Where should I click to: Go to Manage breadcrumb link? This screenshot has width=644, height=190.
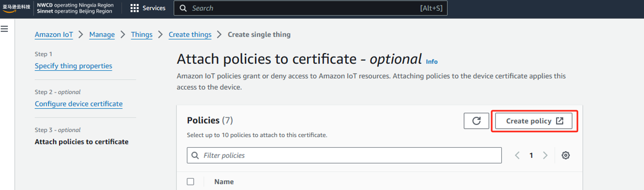click(102, 35)
